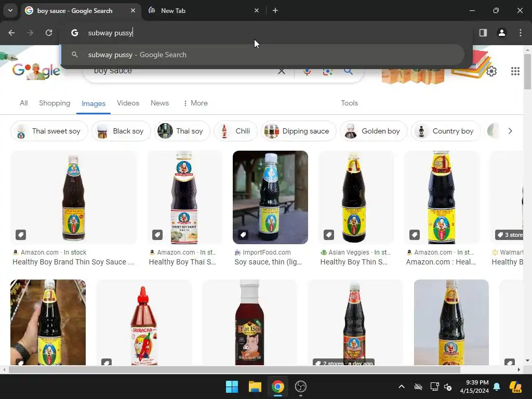Click the network display tray icon

[435, 387]
